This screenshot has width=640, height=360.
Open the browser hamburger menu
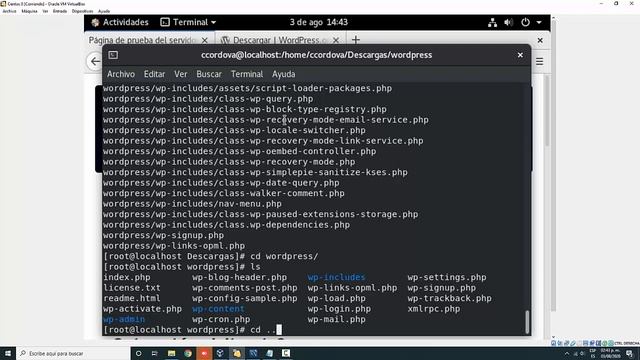click(x=540, y=62)
